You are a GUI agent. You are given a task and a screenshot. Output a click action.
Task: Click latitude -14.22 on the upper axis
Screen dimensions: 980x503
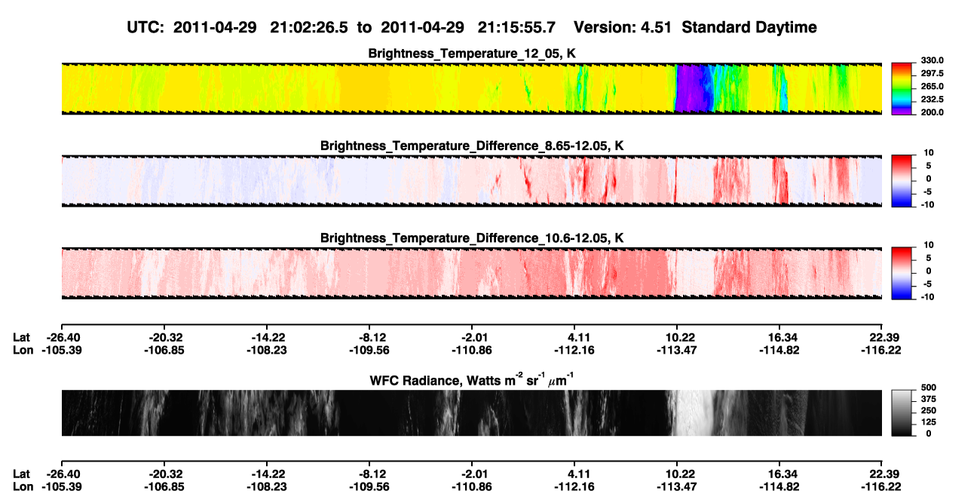click(267, 338)
